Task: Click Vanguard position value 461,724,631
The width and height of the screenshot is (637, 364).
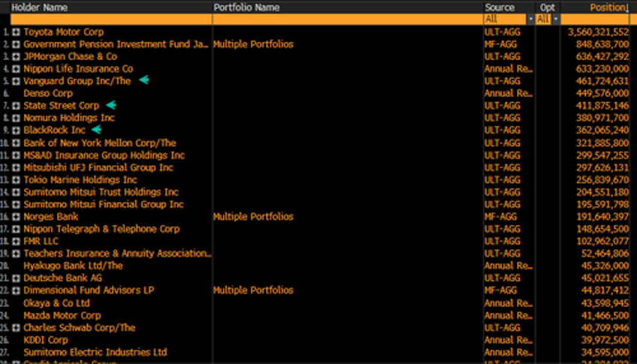Action: coord(602,81)
